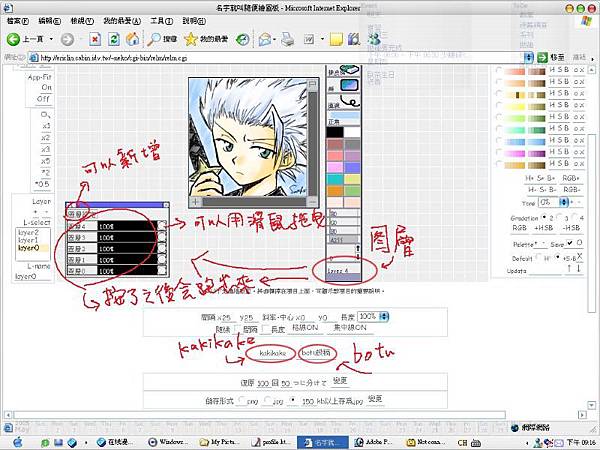Click the RGB+ button
This screenshot has height=450, width=600.
(x=571, y=178)
